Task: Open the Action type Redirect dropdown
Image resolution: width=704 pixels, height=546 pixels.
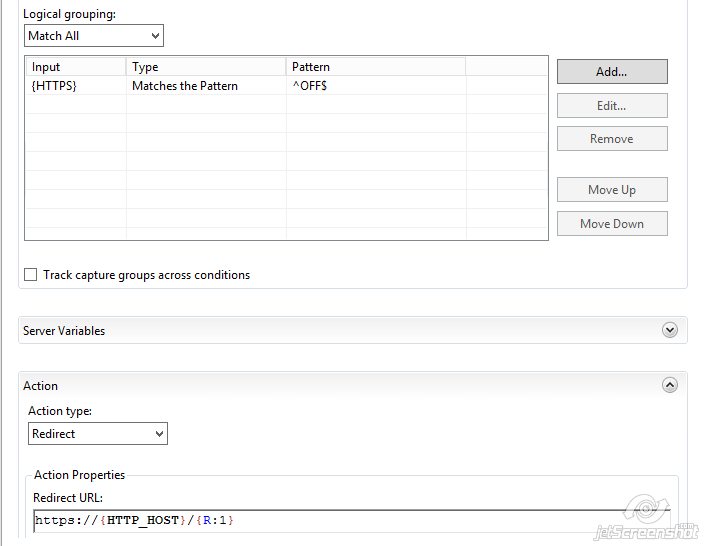Action: click(x=98, y=434)
